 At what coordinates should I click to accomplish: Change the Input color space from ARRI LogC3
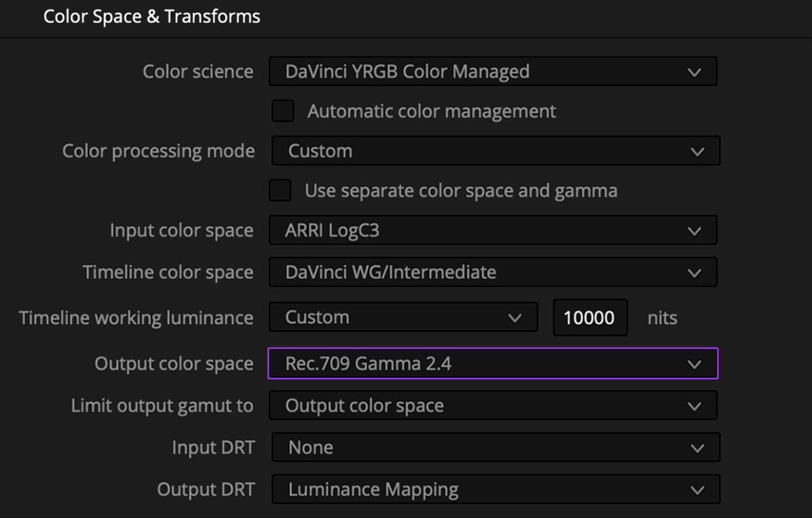click(492, 230)
